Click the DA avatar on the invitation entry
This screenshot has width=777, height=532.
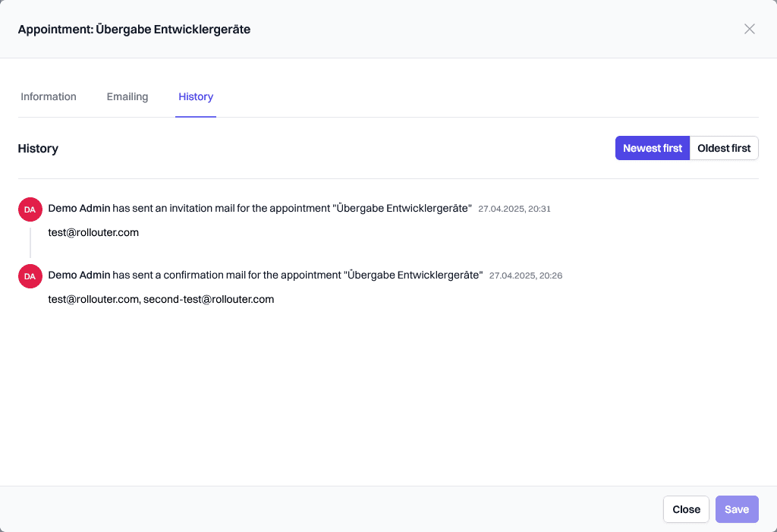(x=30, y=209)
